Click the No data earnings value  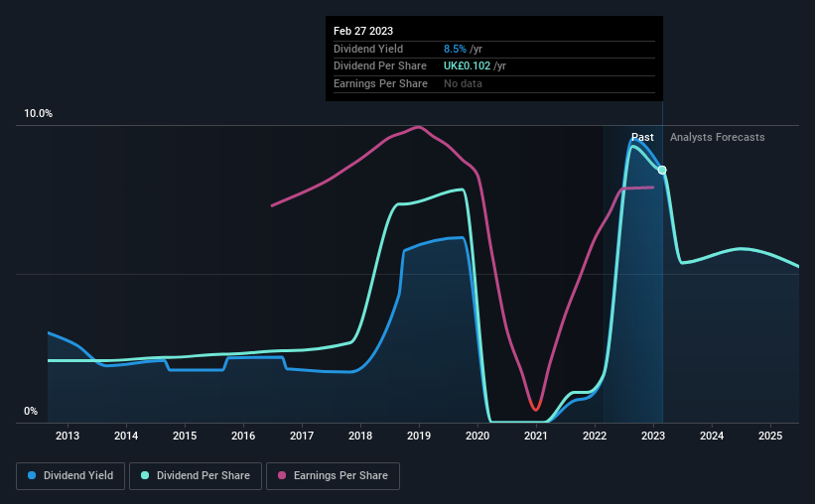tap(463, 83)
